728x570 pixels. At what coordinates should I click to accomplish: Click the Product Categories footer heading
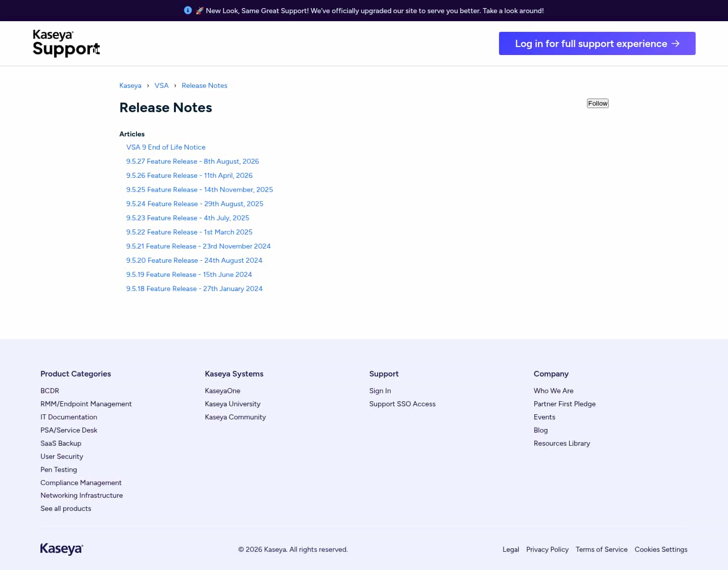coord(76,374)
